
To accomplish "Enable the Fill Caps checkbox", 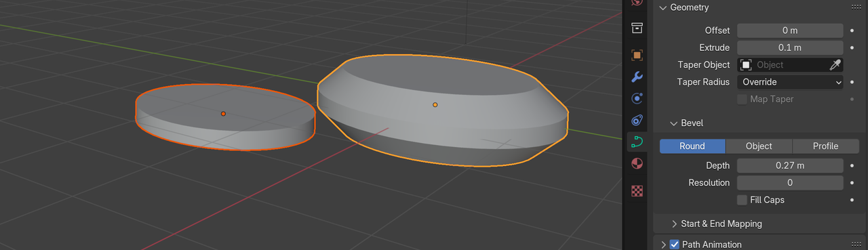I will pos(743,200).
